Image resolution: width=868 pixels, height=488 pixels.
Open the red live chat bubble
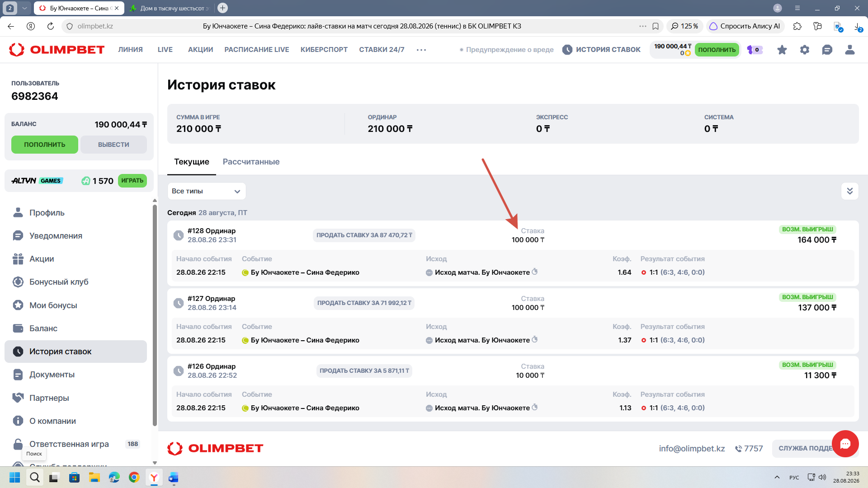(x=845, y=444)
